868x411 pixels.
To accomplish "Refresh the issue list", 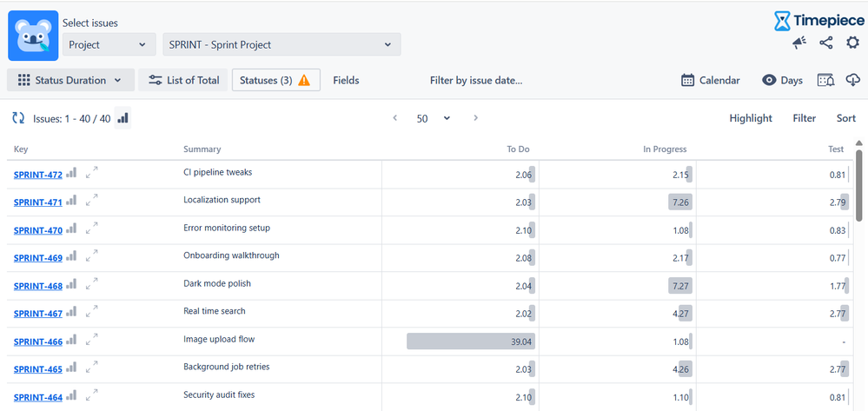I will pos(18,118).
